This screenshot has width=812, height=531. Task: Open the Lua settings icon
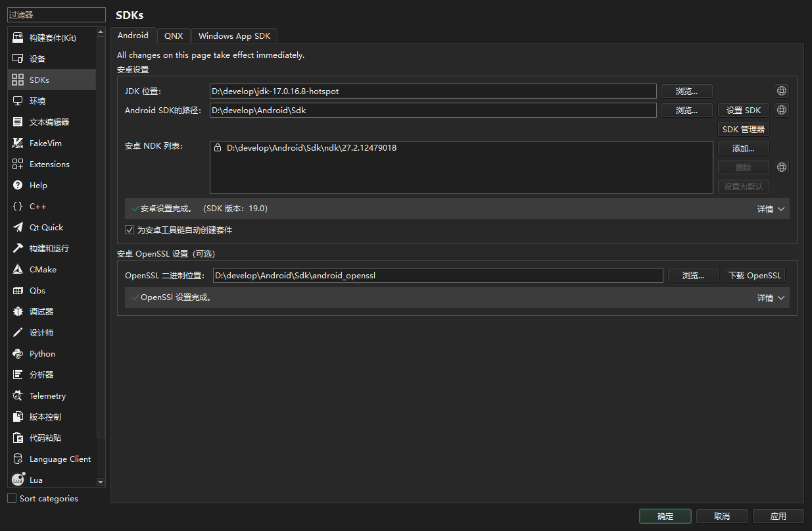coord(18,480)
